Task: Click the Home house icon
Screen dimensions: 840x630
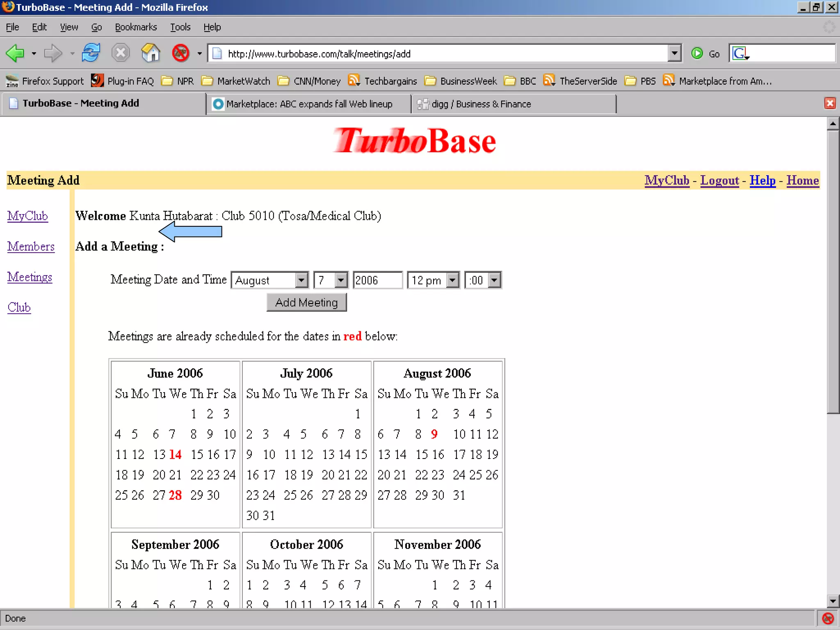Action: point(151,53)
